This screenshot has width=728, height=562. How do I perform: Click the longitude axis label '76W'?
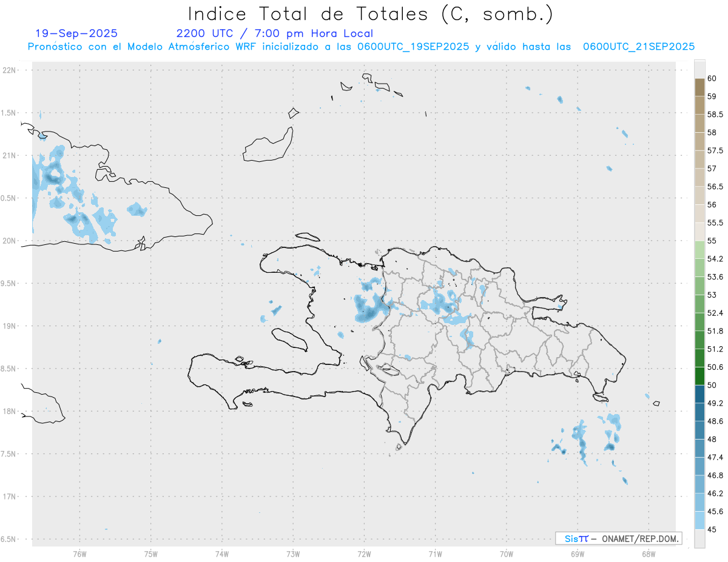click(79, 554)
